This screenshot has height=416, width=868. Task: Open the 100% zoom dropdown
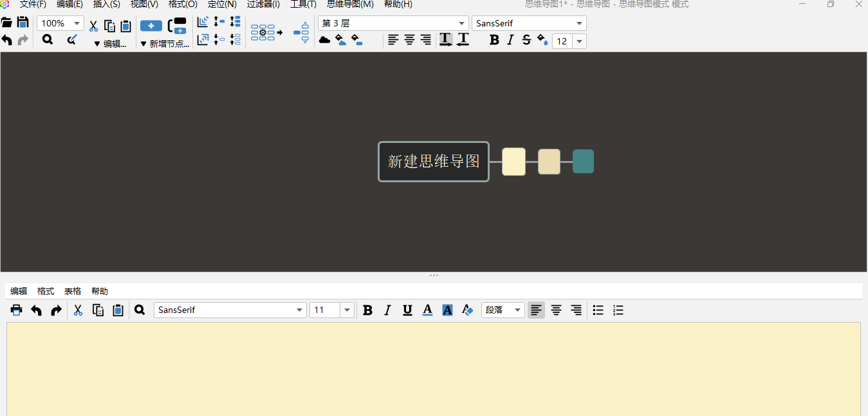(x=60, y=23)
